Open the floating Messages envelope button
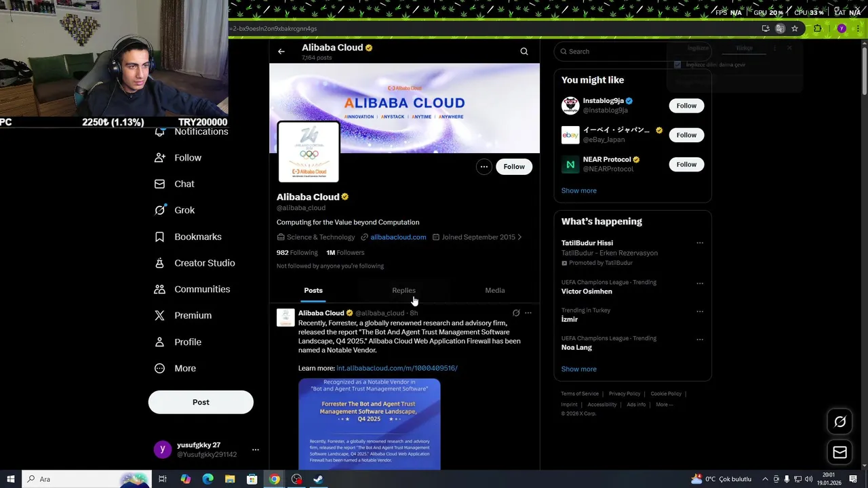 (x=840, y=453)
